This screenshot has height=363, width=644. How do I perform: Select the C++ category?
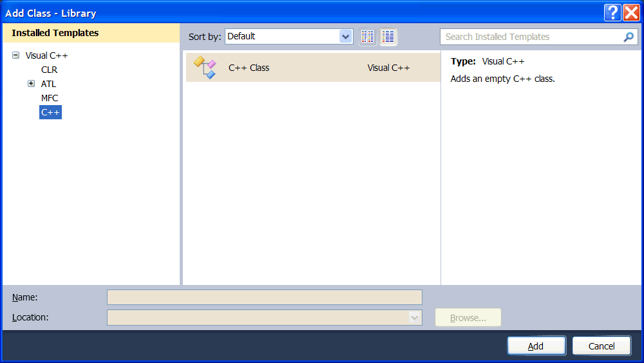(50, 112)
